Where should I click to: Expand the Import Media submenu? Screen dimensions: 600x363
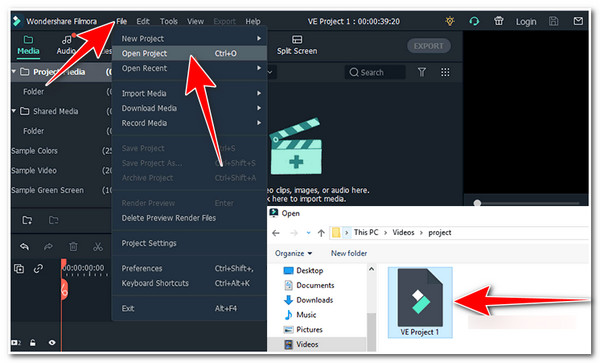pos(190,93)
